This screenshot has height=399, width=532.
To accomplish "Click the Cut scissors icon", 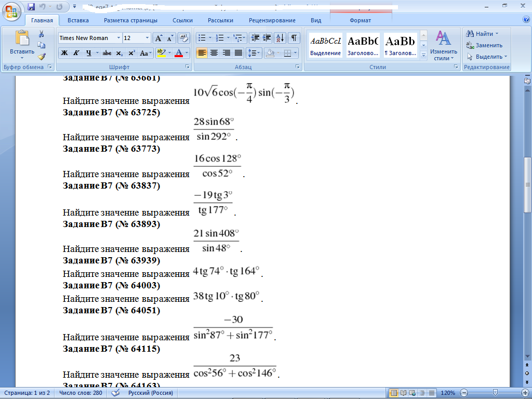I will pos(42,34).
